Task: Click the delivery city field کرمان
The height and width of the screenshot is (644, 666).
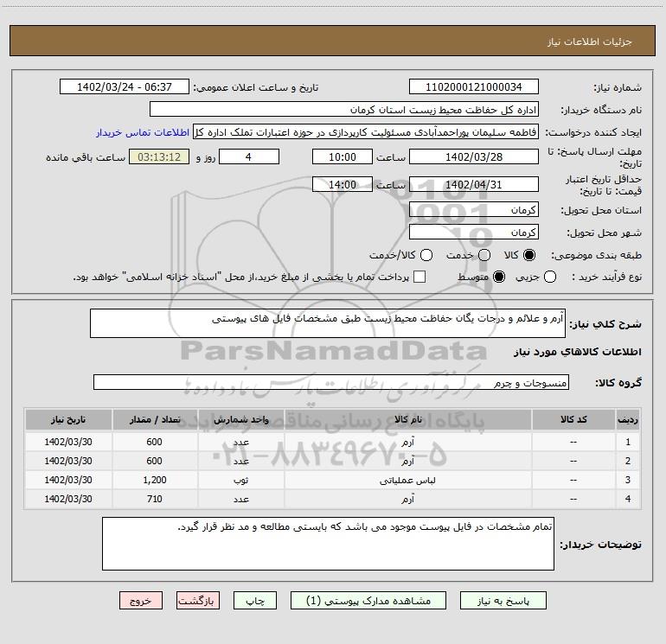Action: pyautogui.click(x=474, y=233)
